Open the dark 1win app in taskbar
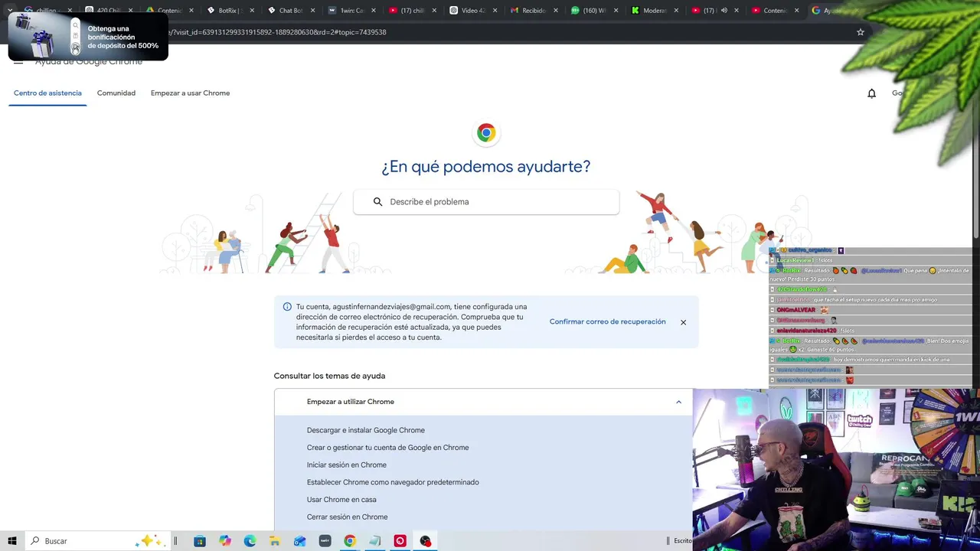 (325, 541)
